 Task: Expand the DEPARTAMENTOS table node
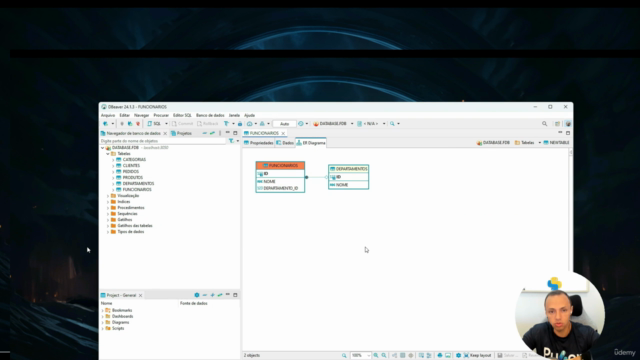point(113,184)
